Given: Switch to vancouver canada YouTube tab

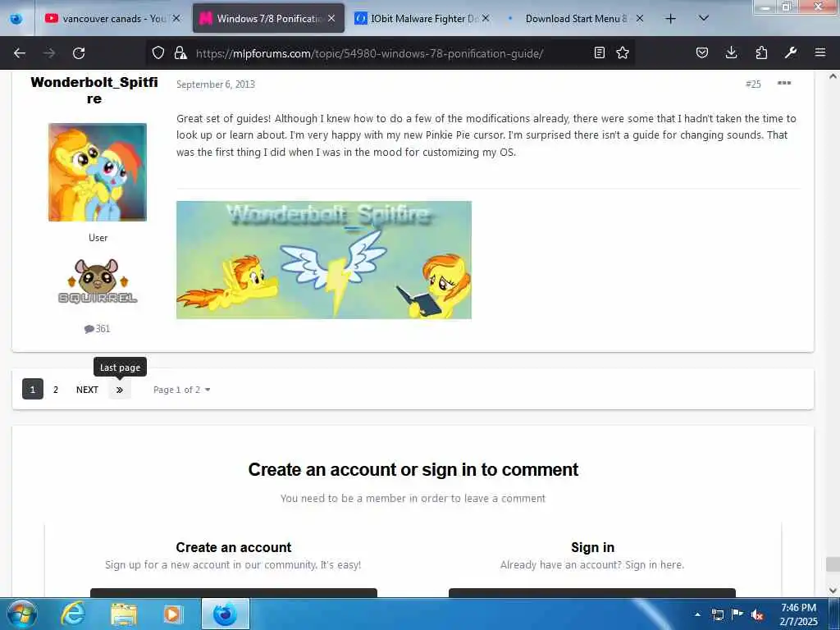Looking at the screenshot, I should click(112, 18).
